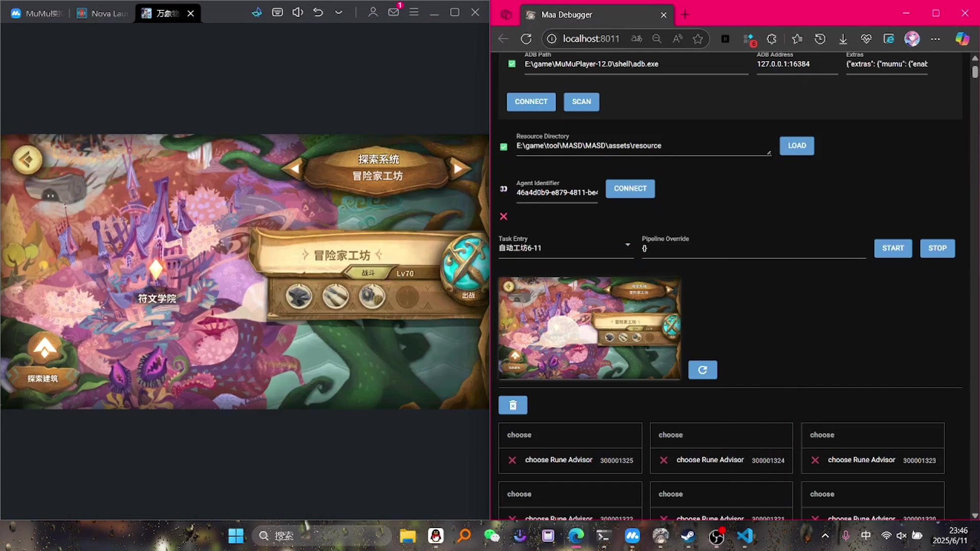Image resolution: width=980 pixels, height=551 pixels.
Task: Click the SCAN button
Action: pos(581,102)
